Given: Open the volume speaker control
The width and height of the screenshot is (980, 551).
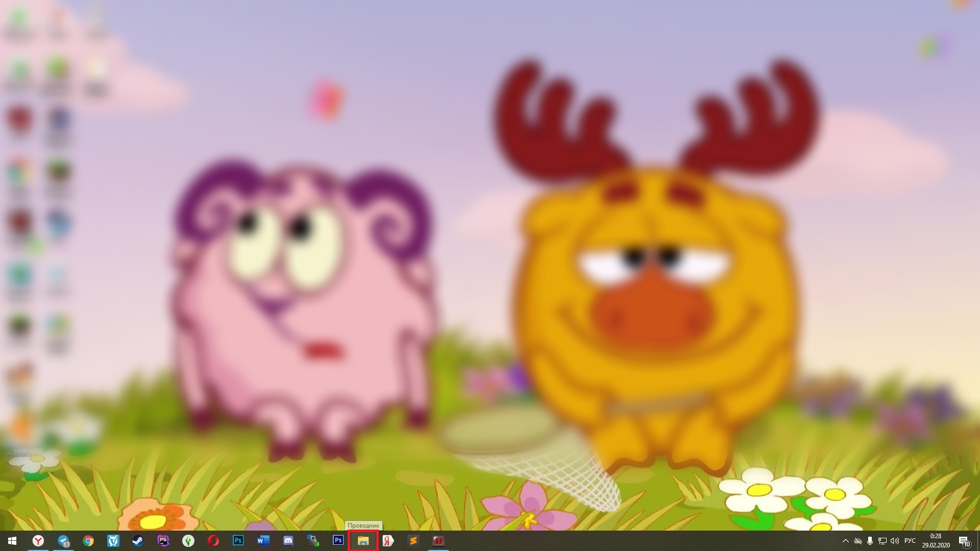Looking at the screenshot, I should (894, 541).
